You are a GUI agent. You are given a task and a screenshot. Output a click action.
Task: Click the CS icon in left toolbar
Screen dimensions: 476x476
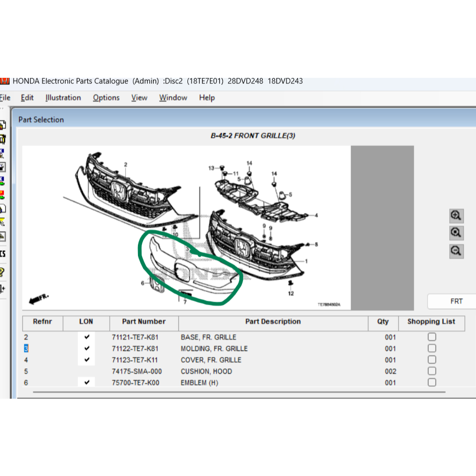[2, 254]
